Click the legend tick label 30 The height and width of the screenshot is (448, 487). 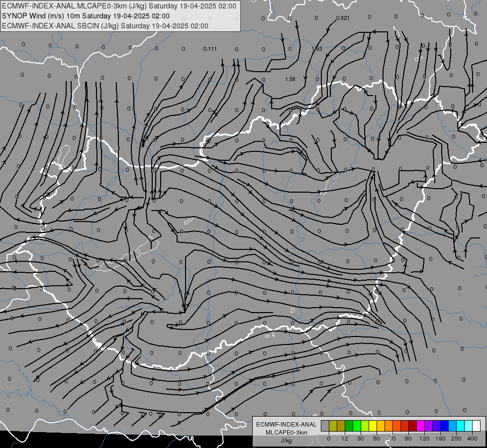[361, 439]
